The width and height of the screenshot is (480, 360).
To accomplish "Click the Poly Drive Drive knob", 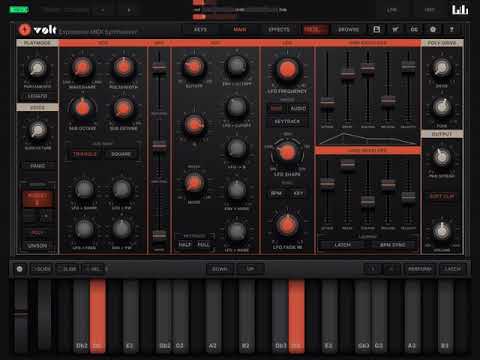I will point(442,68).
